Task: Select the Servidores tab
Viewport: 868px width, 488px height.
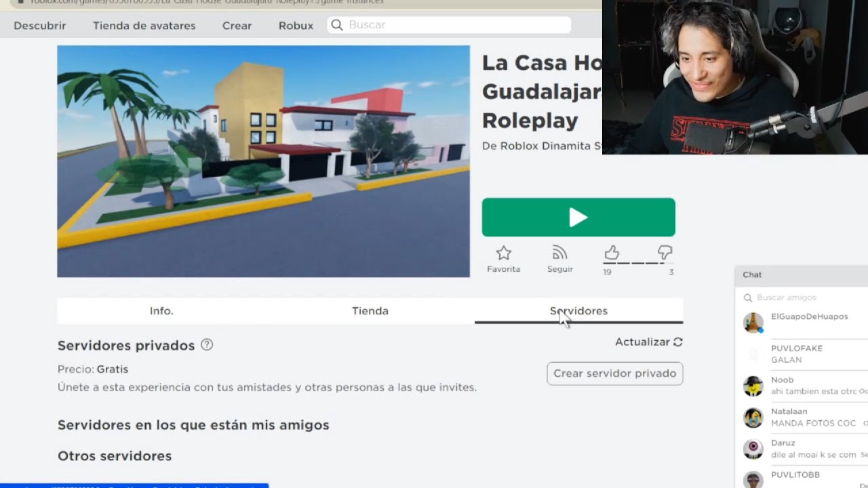Action: (x=578, y=311)
